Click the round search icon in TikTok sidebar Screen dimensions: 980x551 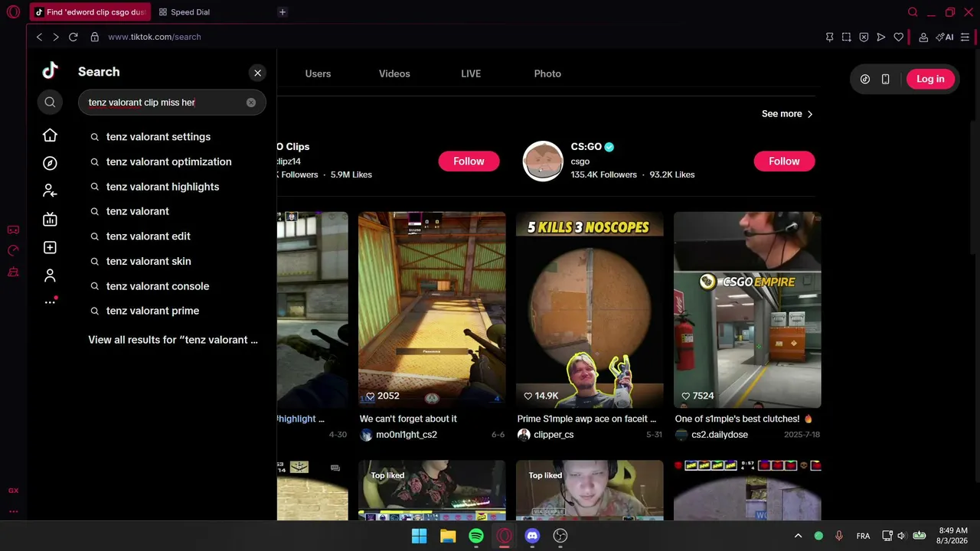(50, 102)
